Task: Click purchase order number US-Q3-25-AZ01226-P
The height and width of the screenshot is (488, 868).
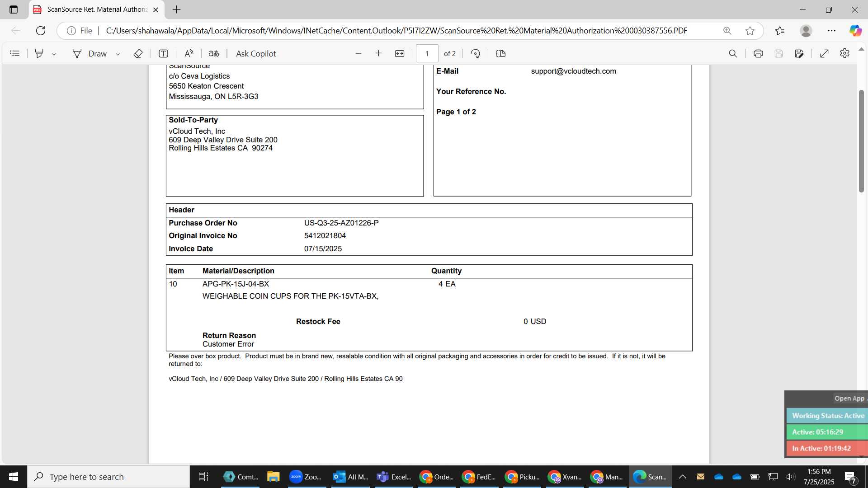Action: [x=341, y=223]
